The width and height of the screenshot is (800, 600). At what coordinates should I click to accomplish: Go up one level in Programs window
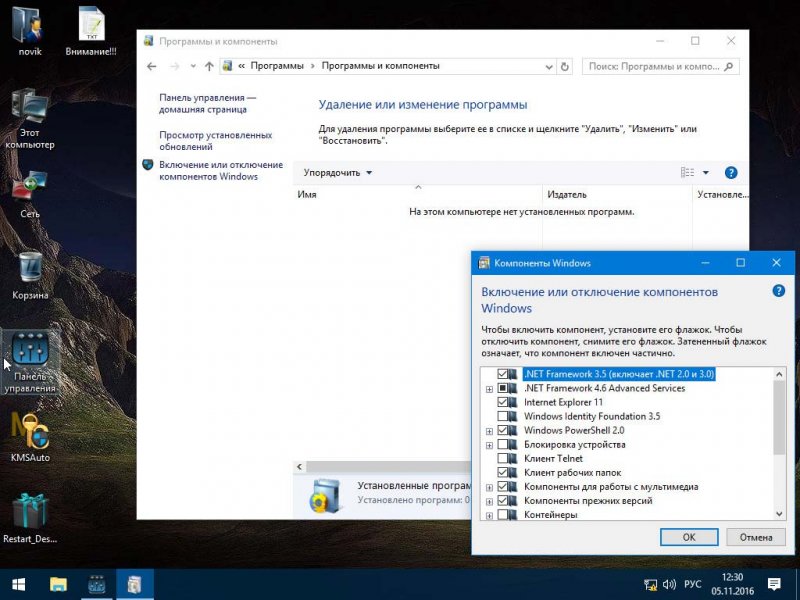pyautogui.click(x=209, y=66)
